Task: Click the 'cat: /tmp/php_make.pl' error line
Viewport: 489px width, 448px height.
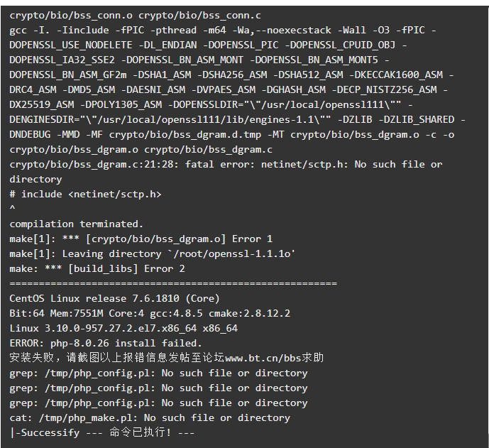Action: click(x=150, y=418)
